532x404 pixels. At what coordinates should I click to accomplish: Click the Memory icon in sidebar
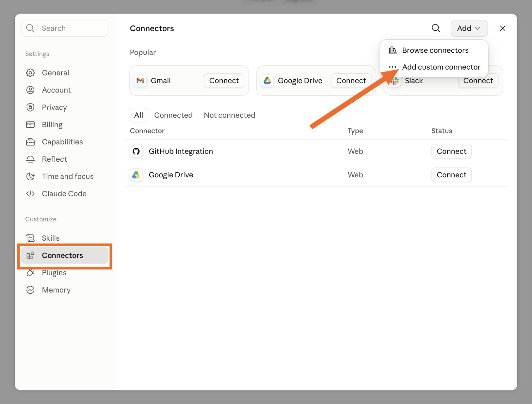30,290
